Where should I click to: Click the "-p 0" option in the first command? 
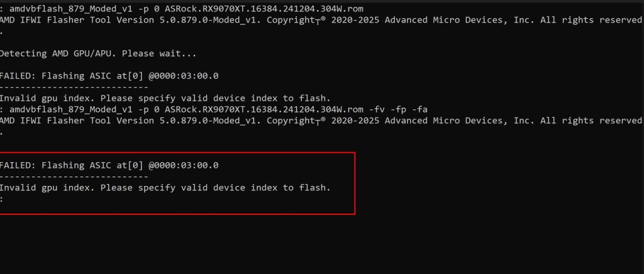[x=144, y=9]
